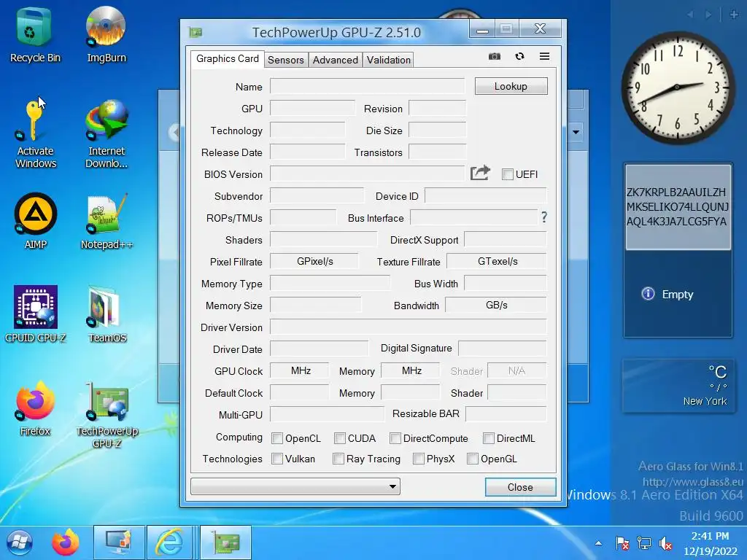Click the Resizable BAR field
Image resolution: width=747 pixels, height=560 pixels.
click(x=506, y=414)
